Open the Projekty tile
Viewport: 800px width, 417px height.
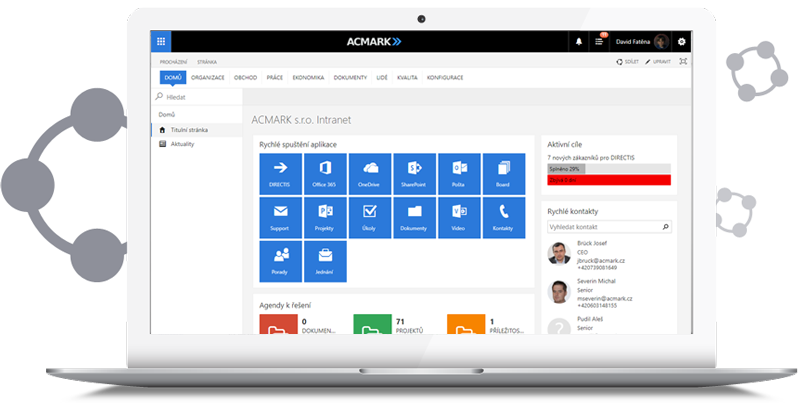[324, 218]
